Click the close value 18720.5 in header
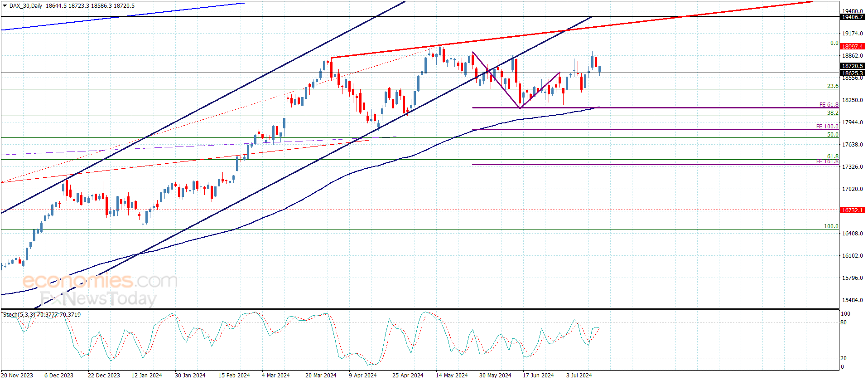 click(x=124, y=6)
